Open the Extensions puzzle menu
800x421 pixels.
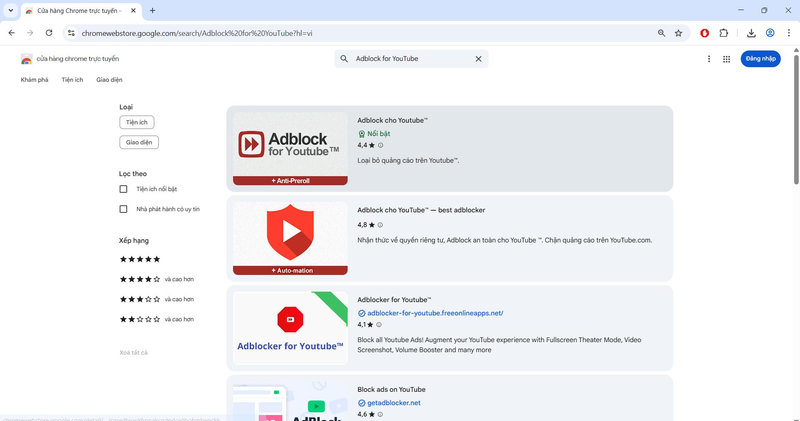pyautogui.click(x=723, y=33)
